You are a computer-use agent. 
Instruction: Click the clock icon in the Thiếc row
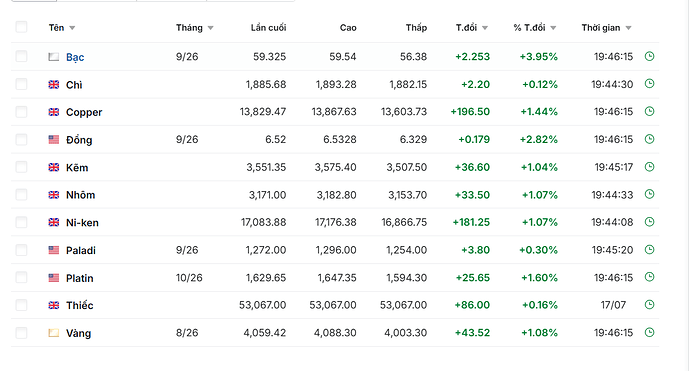650,305
